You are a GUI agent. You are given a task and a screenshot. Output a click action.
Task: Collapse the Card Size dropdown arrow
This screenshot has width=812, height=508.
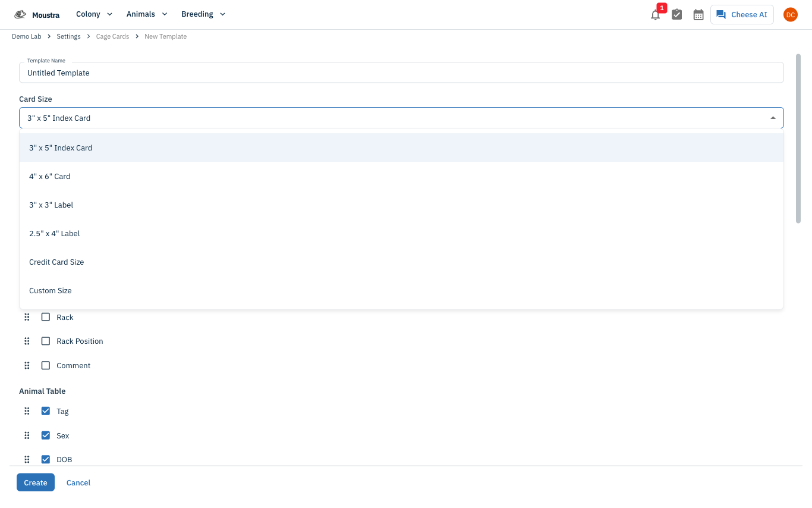(773, 118)
